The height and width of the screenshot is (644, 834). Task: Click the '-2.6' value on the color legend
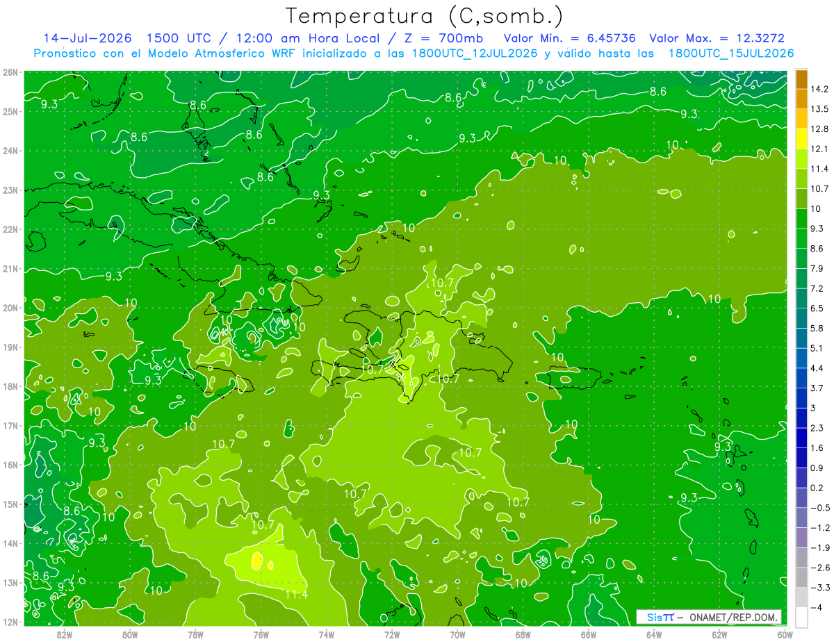[x=820, y=567]
